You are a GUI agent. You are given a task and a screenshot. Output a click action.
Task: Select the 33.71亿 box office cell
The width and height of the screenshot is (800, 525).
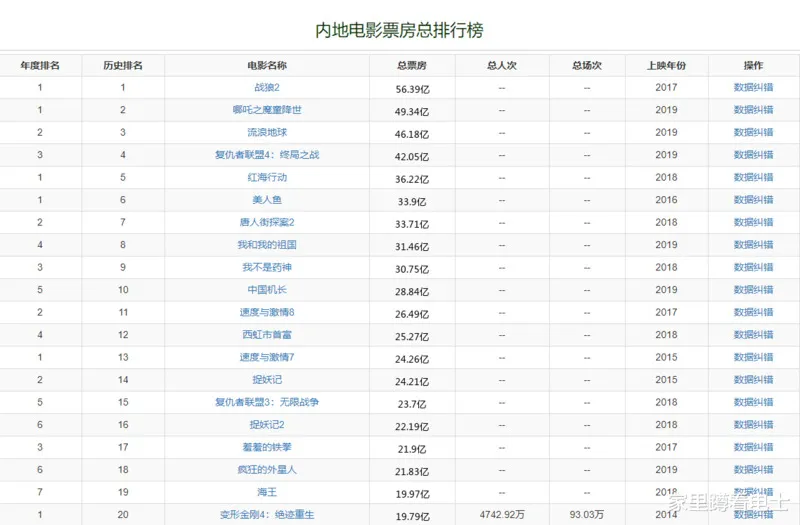(412, 224)
